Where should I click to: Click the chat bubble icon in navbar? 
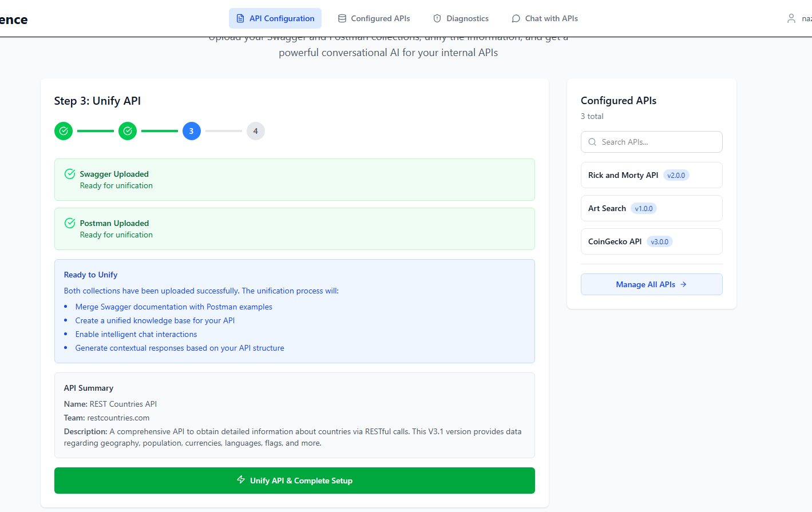(516, 18)
